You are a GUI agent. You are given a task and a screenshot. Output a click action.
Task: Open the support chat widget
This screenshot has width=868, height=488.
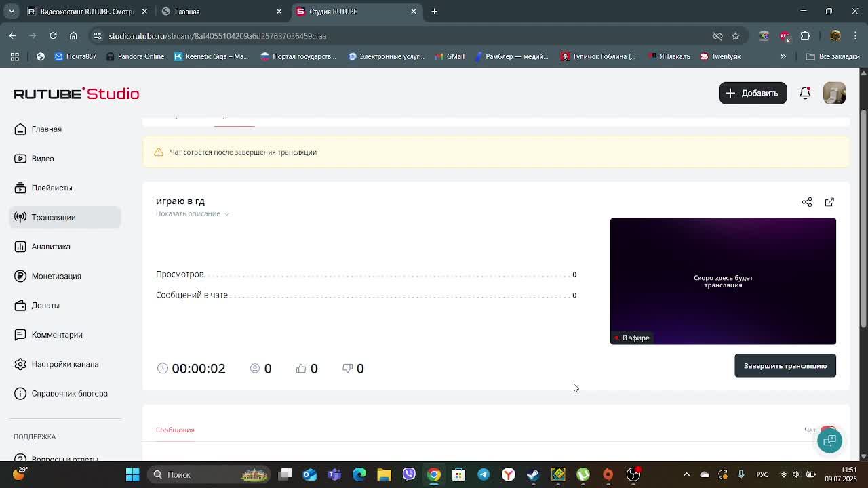coord(829,441)
